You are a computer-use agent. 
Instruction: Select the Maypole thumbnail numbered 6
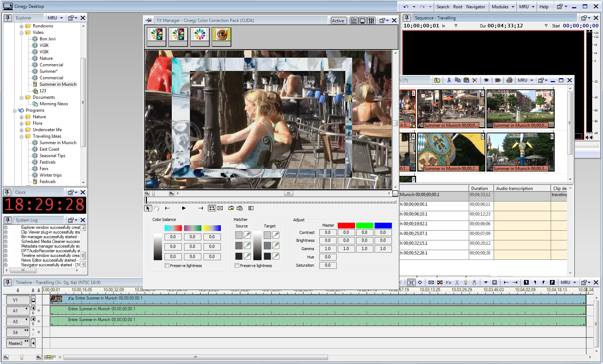coord(520,152)
